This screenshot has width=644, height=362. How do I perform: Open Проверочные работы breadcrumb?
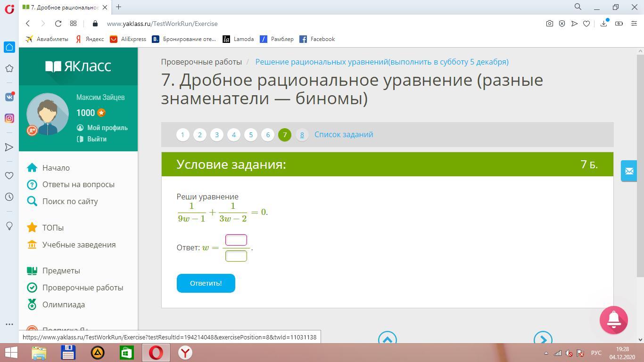click(x=201, y=62)
